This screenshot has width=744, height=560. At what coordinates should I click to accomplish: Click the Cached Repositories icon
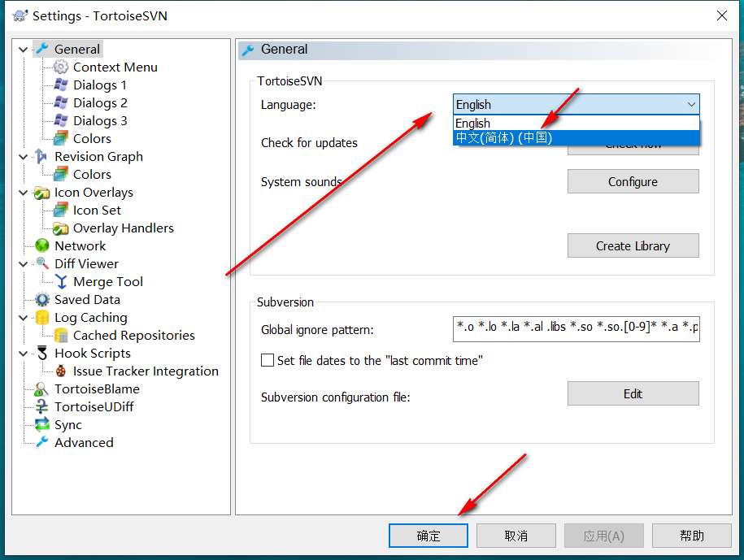pos(61,335)
